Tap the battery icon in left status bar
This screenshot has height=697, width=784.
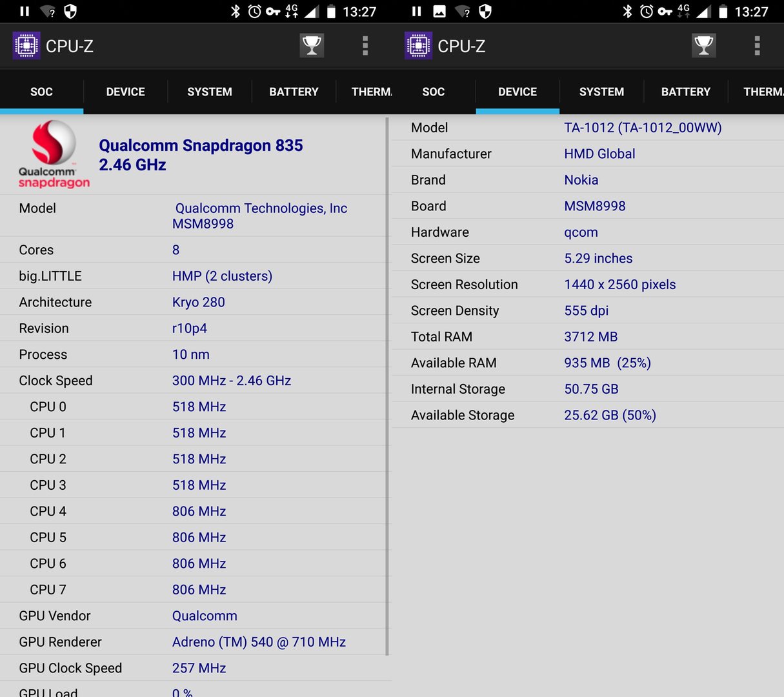331,12
